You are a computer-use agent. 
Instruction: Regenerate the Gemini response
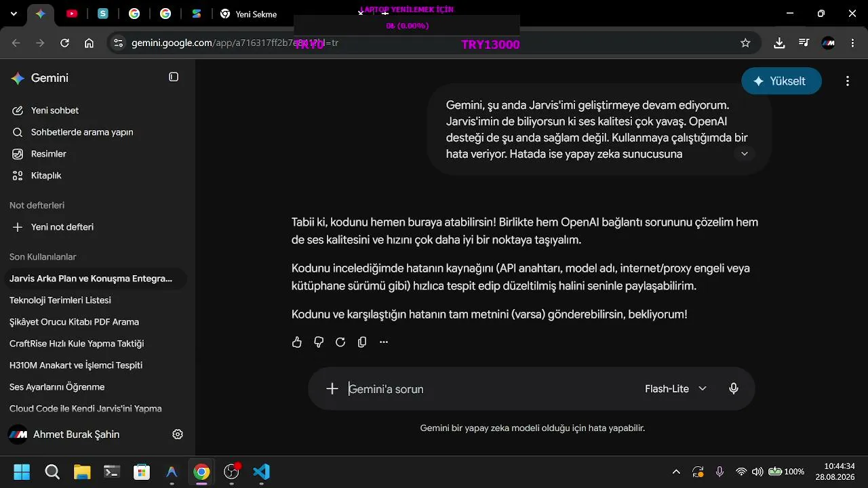[340, 342]
